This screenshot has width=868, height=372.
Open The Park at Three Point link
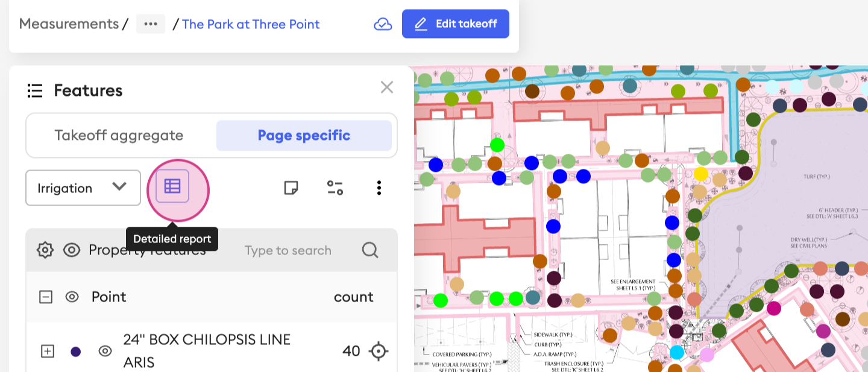[251, 24]
